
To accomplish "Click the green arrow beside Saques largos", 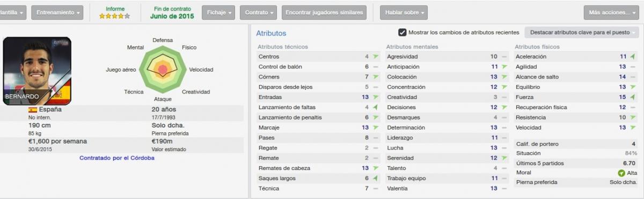I will [376, 179].
